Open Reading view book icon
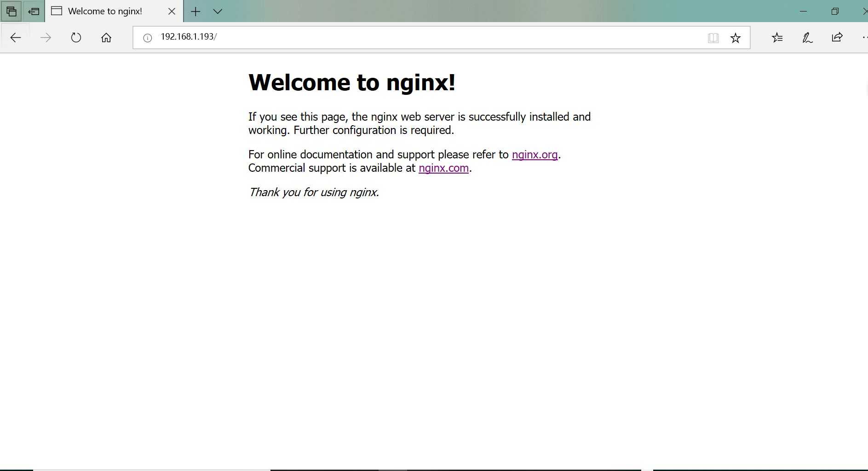 (713, 38)
